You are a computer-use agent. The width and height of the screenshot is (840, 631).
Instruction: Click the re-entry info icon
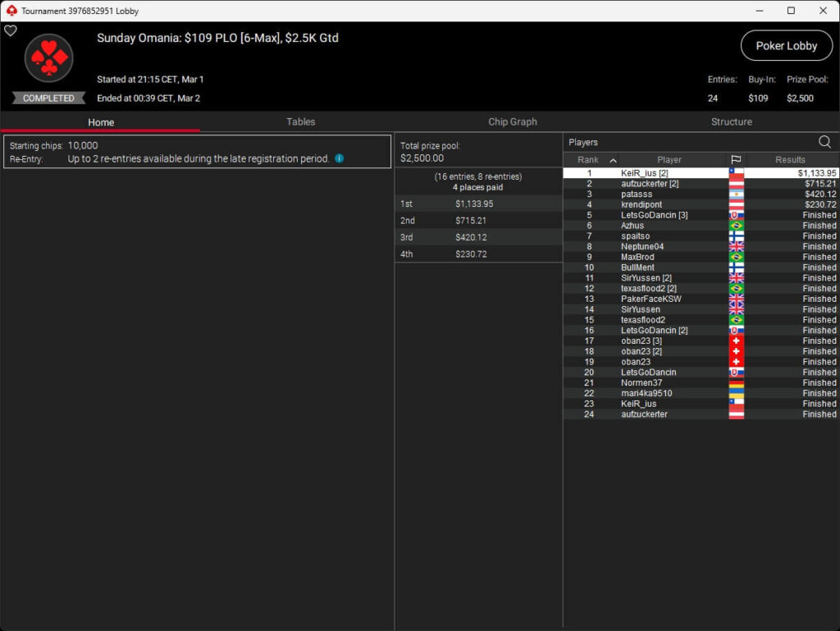point(339,158)
